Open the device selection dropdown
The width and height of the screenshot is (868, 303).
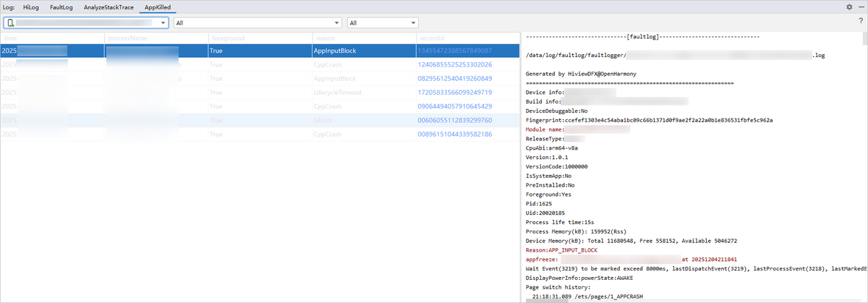(163, 23)
